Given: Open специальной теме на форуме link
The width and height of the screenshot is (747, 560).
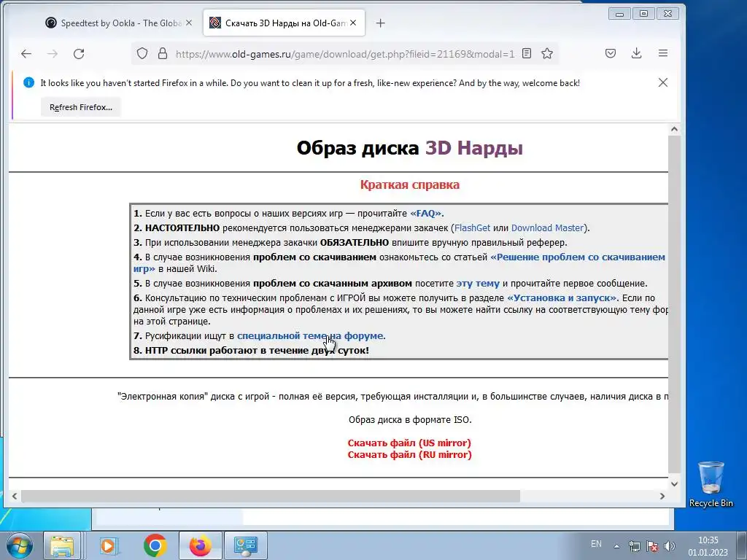Looking at the screenshot, I should (311, 335).
